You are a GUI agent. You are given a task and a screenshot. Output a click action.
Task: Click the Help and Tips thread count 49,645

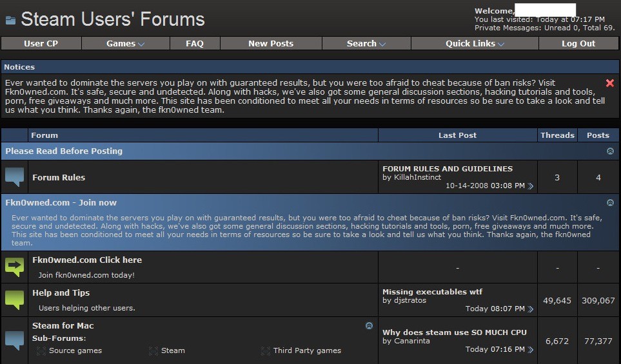pos(557,301)
